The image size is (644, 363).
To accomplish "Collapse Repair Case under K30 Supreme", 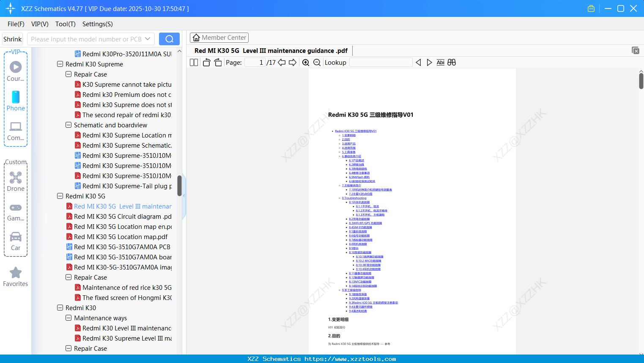I will pos(69,74).
